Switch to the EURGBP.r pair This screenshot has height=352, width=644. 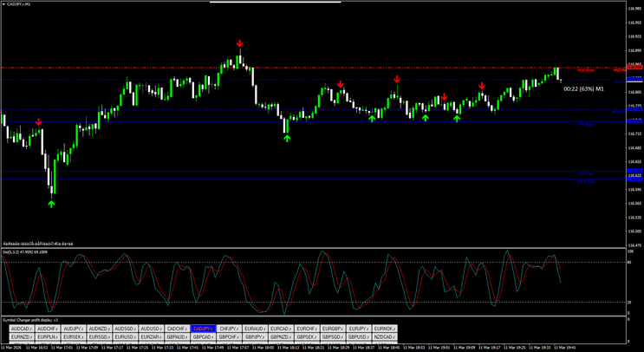333,329
